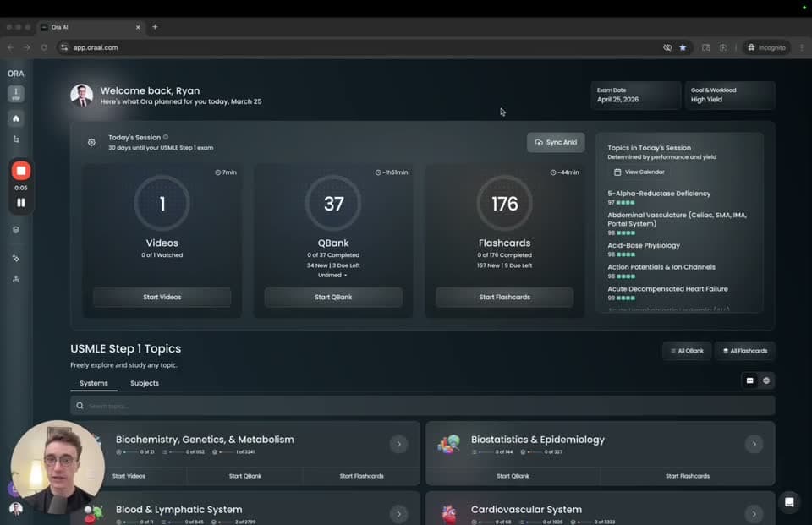Click the ORA logo at sidebar top

click(x=15, y=74)
